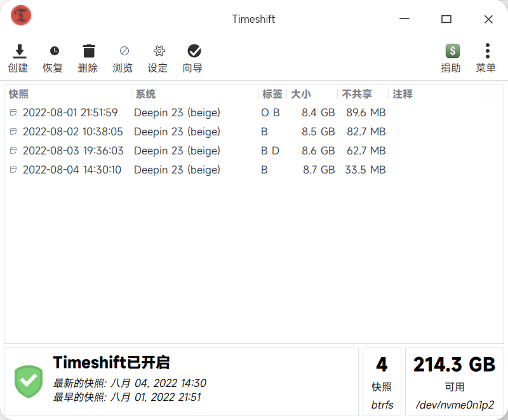Click the 最新的快照 status line
Viewport: 508px width, 420px height.
tap(130, 383)
